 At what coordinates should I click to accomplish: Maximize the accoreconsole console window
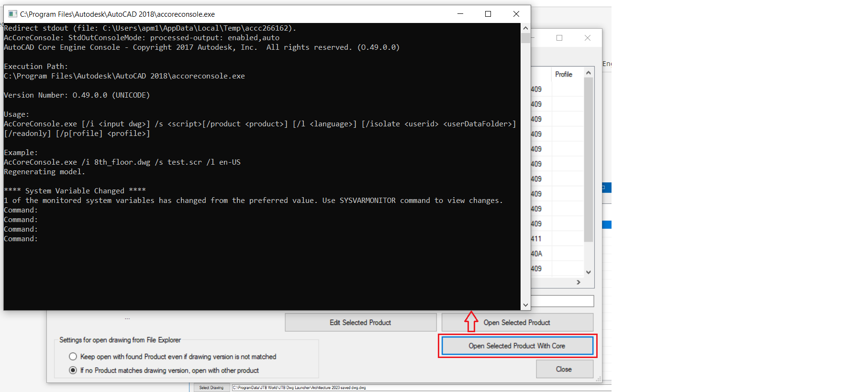click(x=488, y=14)
